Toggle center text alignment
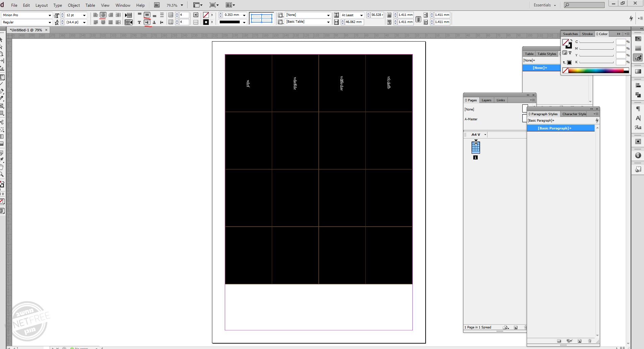This screenshot has height=349, width=644. point(103,15)
